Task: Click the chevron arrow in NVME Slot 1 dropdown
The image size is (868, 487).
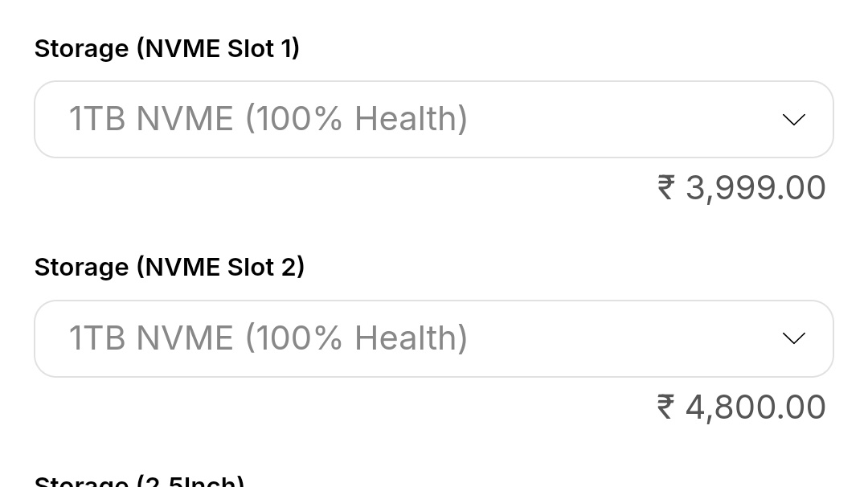Action: (x=793, y=120)
